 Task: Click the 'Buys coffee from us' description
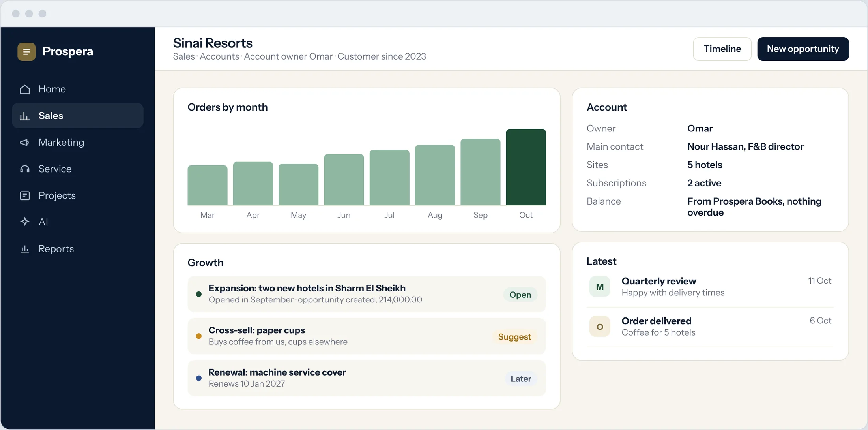coord(278,342)
